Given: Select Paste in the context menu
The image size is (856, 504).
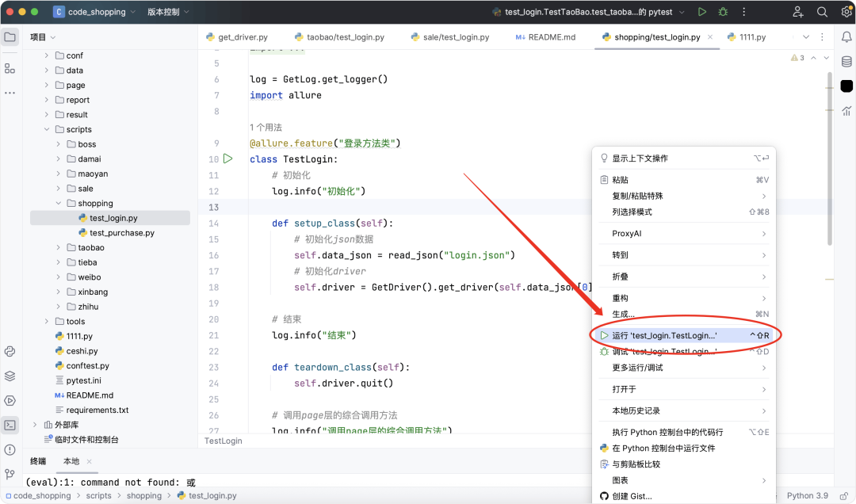Looking at the screenshot, I should click(x=685, y=180).
